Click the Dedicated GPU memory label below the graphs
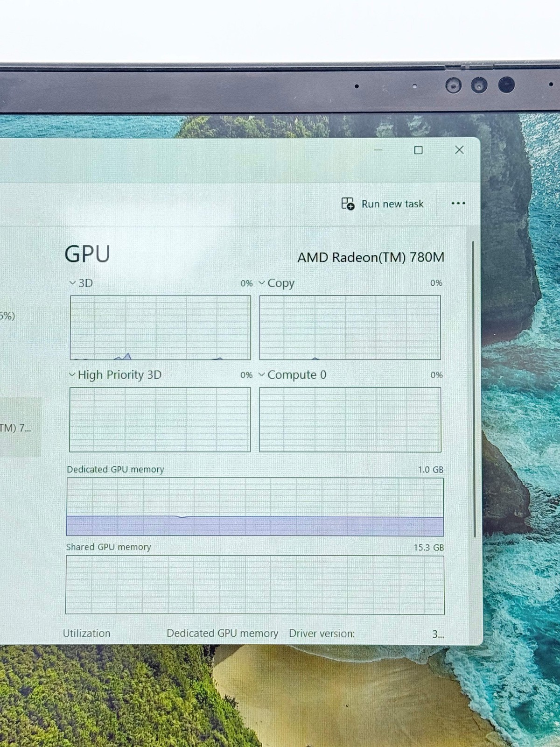This screenshot has width=560, height=747. point(222,634)
